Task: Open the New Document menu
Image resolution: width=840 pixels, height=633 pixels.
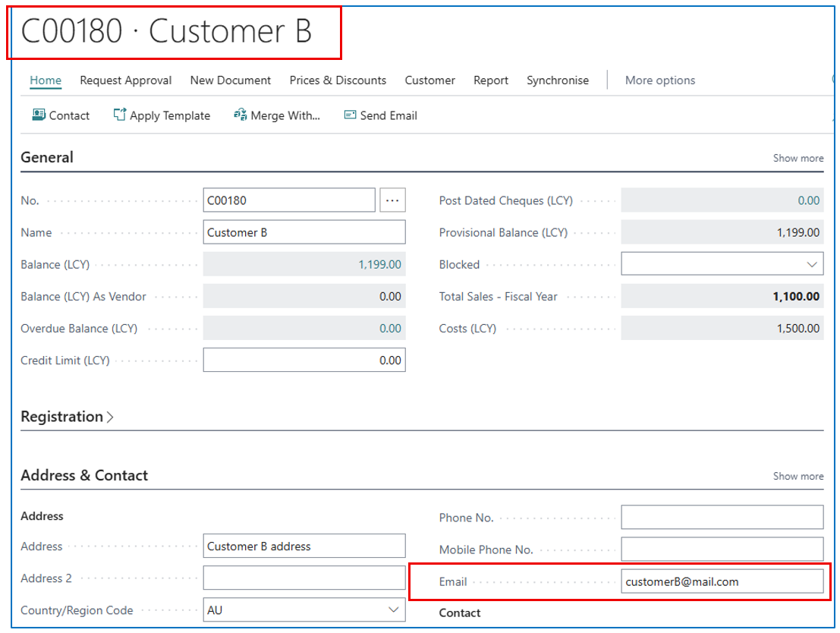Action: click(231, 80)
